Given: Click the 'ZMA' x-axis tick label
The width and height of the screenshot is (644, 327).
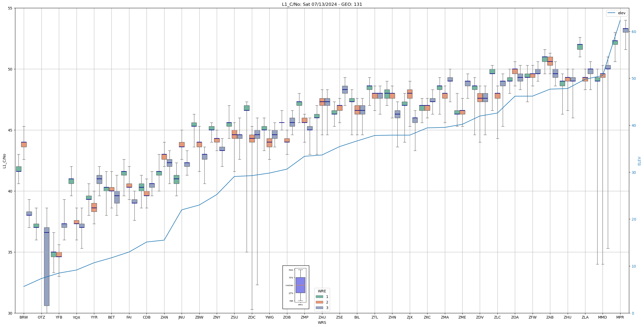Looking at the screenshot, I should tap(445, 317).
